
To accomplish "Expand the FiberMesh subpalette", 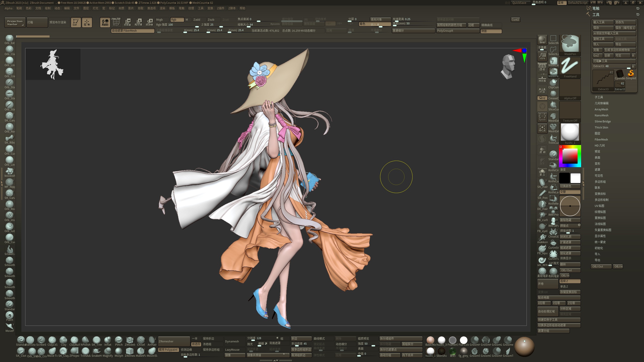I will click(x=601, y=140).
